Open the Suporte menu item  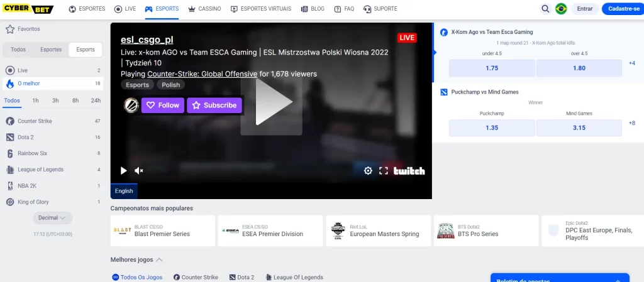pyautogui.click(x=380, y=9)
